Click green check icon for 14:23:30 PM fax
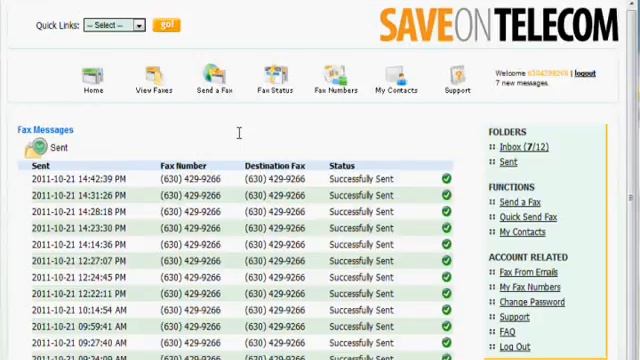Screen dimensions: 640x360 click(447, 228)
